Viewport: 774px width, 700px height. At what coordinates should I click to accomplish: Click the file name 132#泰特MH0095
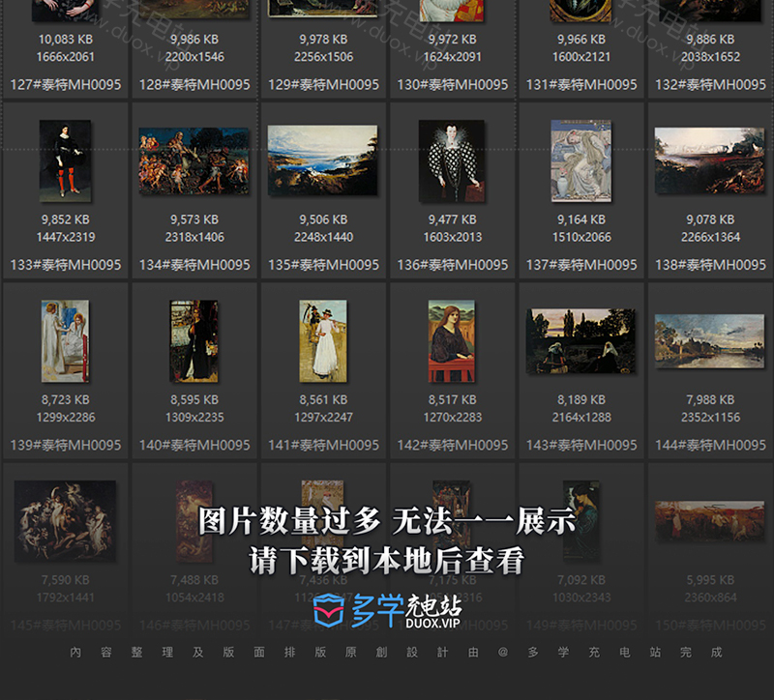pyautogui.click(x=710, y=85)
